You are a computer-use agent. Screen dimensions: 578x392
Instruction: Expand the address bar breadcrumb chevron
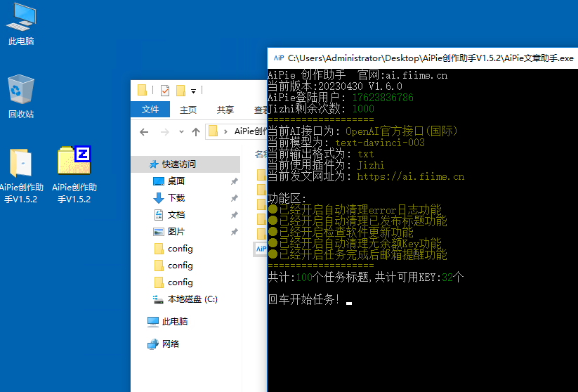[225, 131]
